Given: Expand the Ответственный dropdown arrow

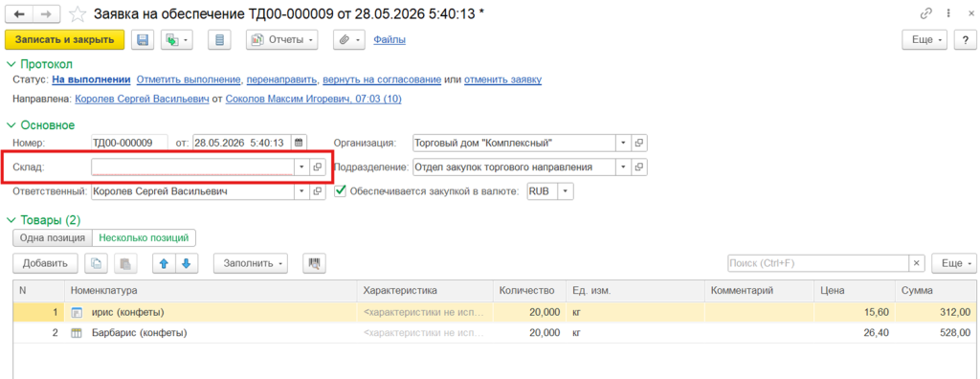Looking at the screenshot, I should (x=301, y=191).
